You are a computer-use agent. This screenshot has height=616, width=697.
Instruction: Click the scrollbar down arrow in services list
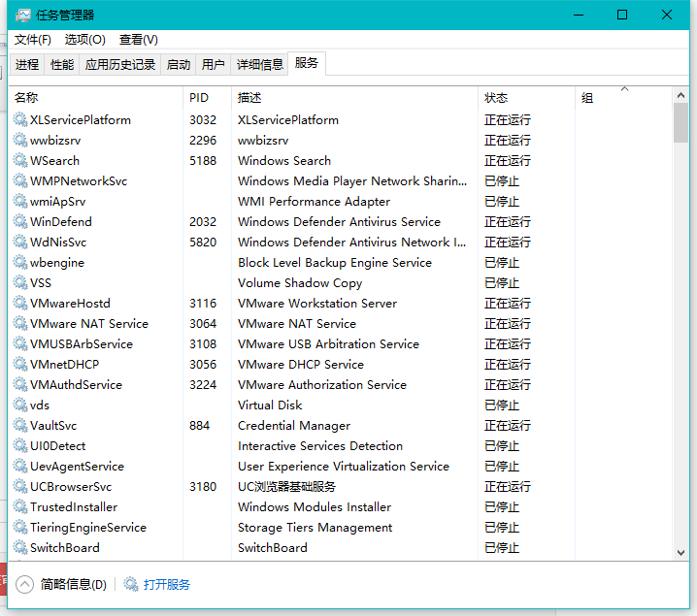coord(680,552)
